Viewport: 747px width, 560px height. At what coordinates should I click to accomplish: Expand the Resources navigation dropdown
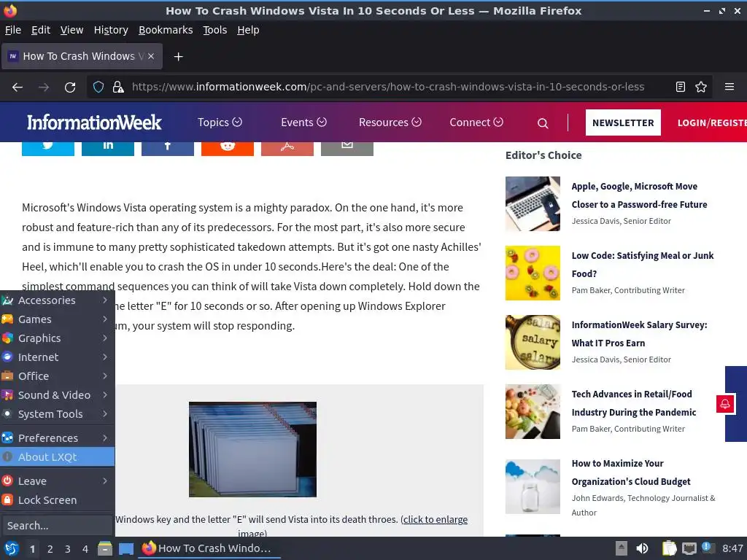[x=390, y=122]
